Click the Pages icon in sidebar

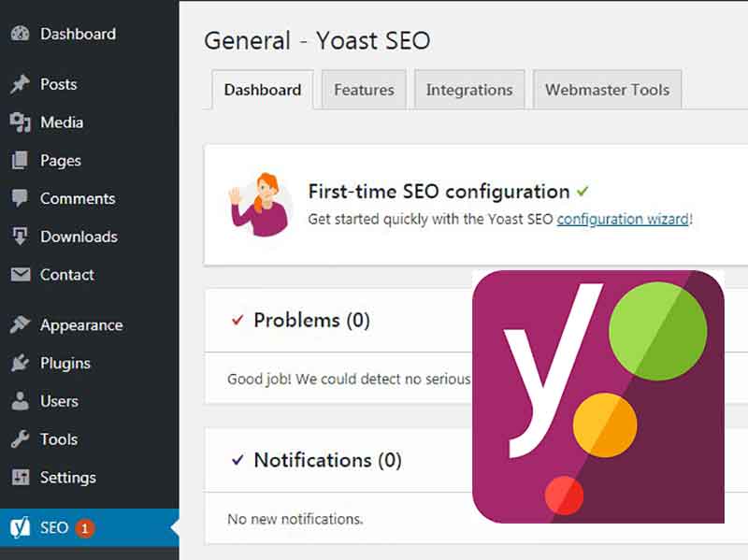click(20, 161)
